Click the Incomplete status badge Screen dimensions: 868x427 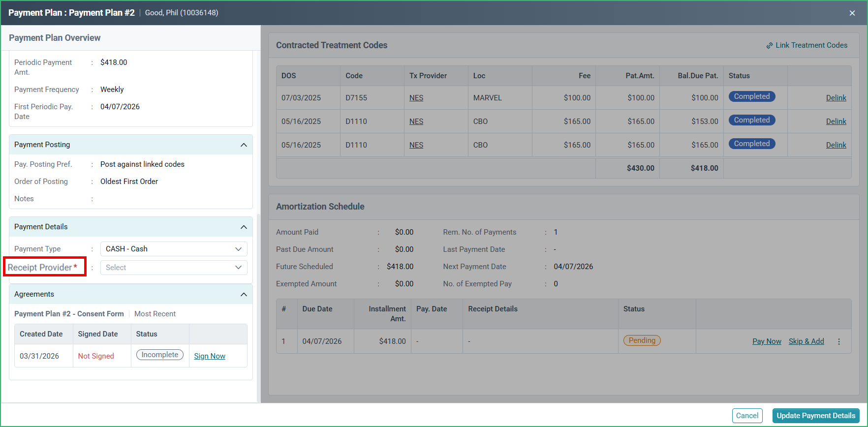point(160,355)
